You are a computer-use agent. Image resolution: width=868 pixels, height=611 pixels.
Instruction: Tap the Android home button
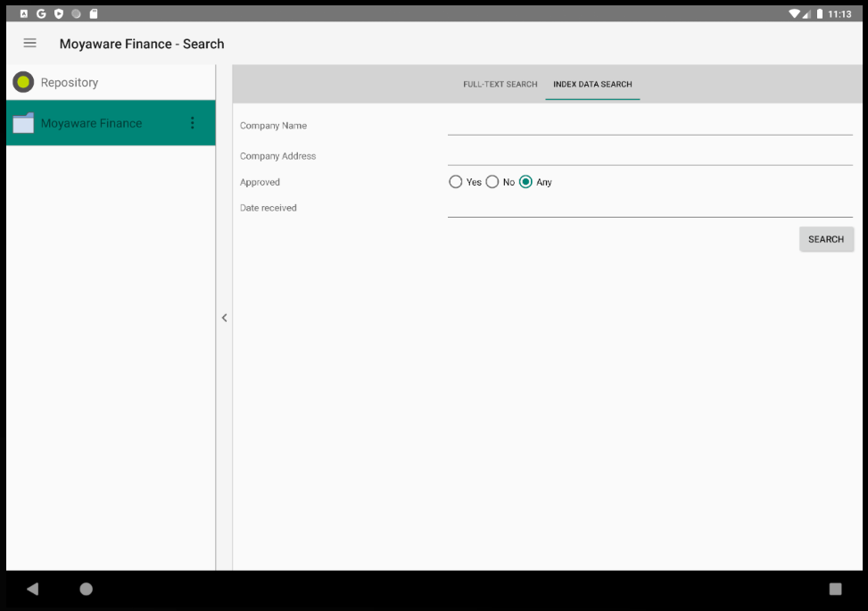[86, 589]
